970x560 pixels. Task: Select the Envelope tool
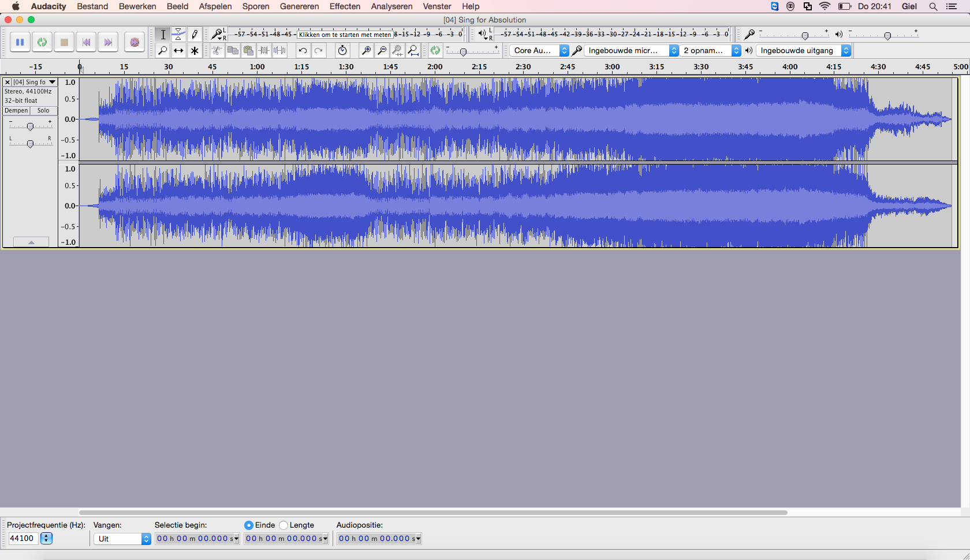point(178,34)
